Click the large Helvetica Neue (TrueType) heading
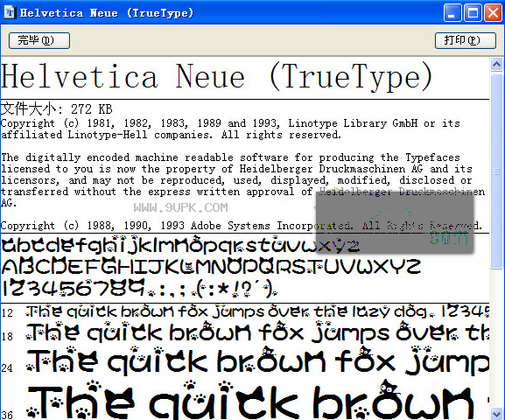Image resolution: width=505 pixels, height=420 pixels. [217, 77]
